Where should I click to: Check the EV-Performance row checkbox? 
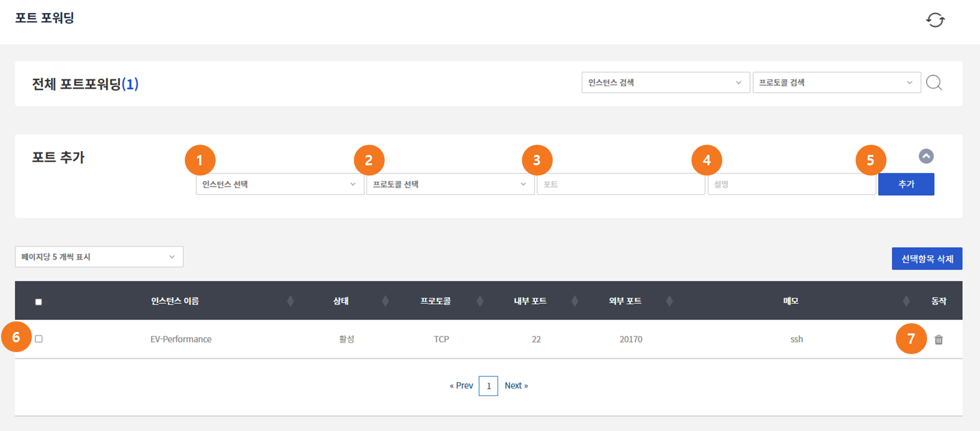[39, 339]
